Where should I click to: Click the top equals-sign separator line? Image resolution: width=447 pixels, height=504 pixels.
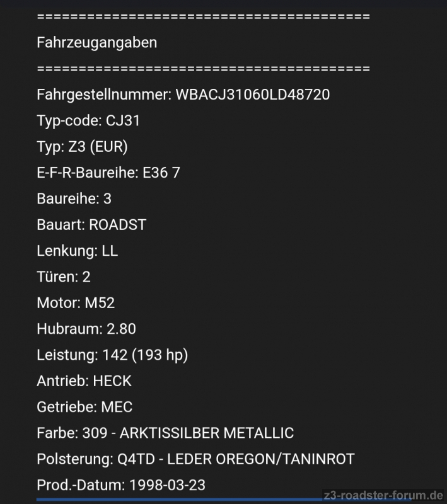pyautogui.click(x=203, y=17)
